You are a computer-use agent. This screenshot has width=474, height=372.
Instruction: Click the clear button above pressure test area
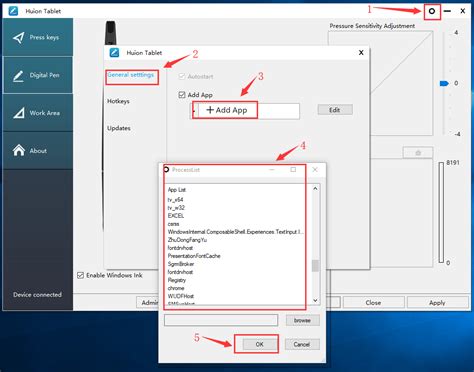(418, 153)
